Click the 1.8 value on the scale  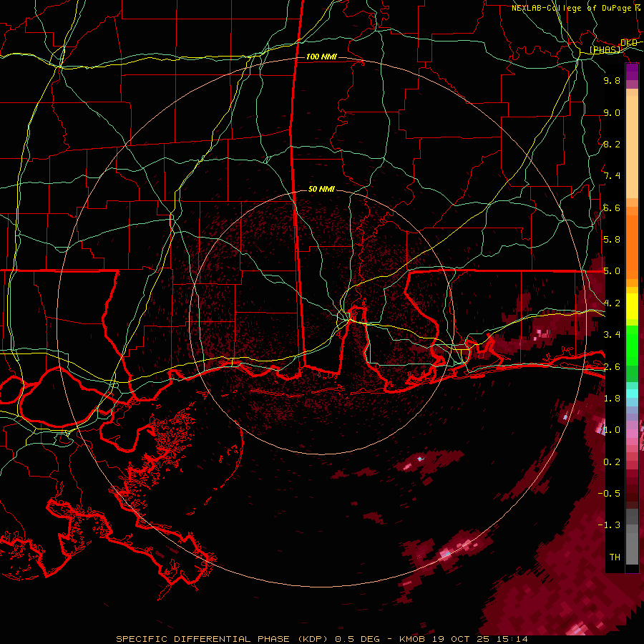click(612, 399)
